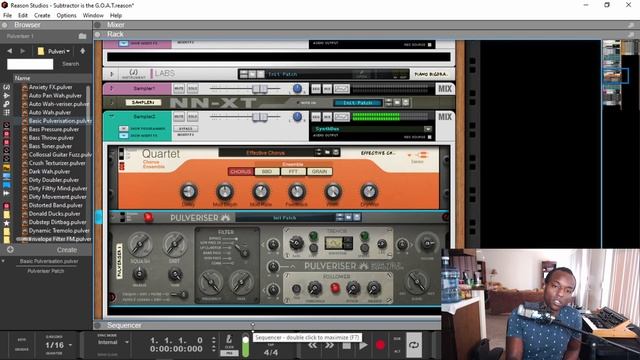Click the NN-XT browse patch icon
Viewport: 640px width, 360px height.
[x=397, y=103]
